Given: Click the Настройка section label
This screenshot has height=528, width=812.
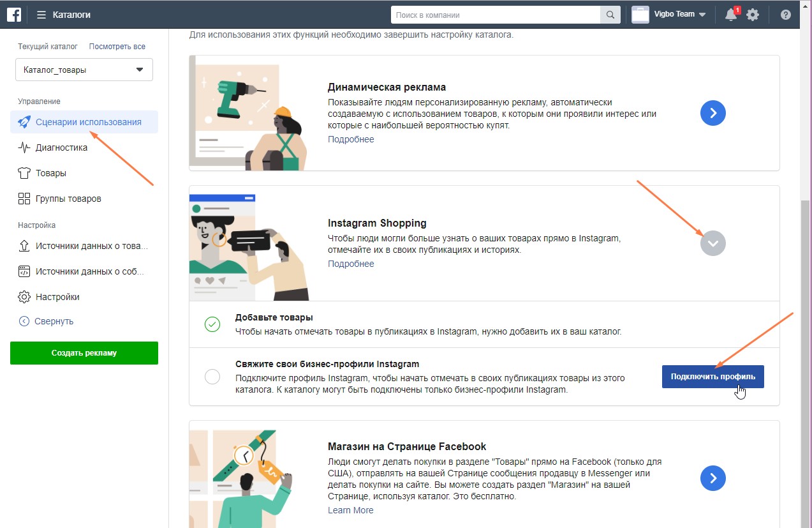Looking at the screenshot, I should (x=36, y=225).
